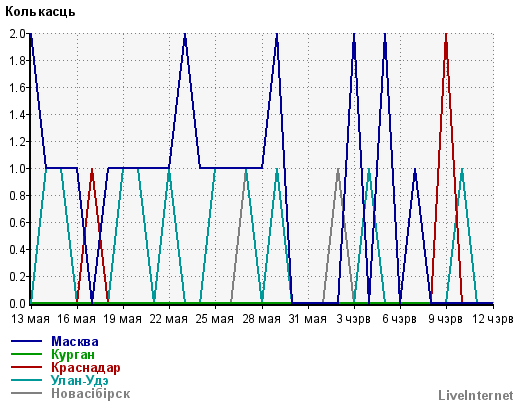The image size is (520, 405).
Task: Click the 13 мая date label
Action: (x=30, y=319)
